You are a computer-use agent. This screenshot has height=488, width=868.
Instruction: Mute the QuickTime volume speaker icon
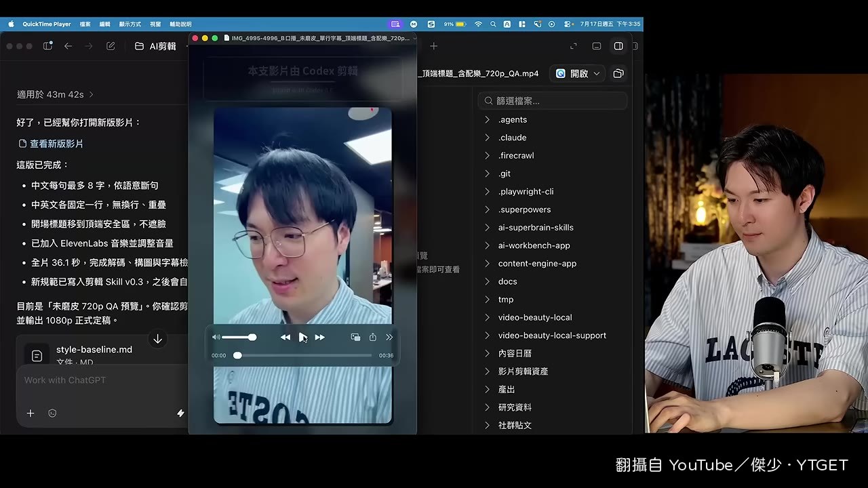point(216,337)
